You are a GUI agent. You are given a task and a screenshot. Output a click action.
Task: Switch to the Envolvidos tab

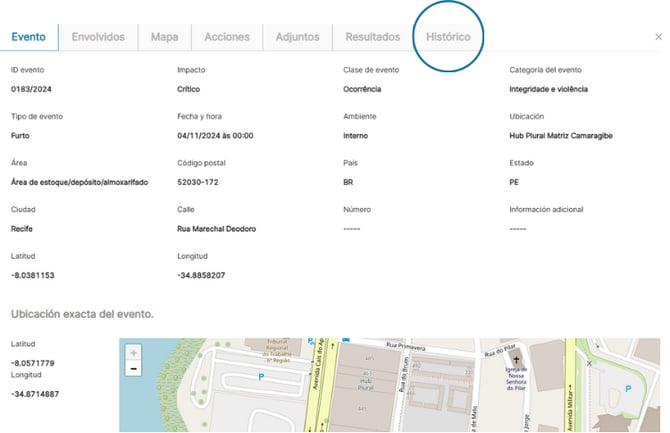click(98, 37)
